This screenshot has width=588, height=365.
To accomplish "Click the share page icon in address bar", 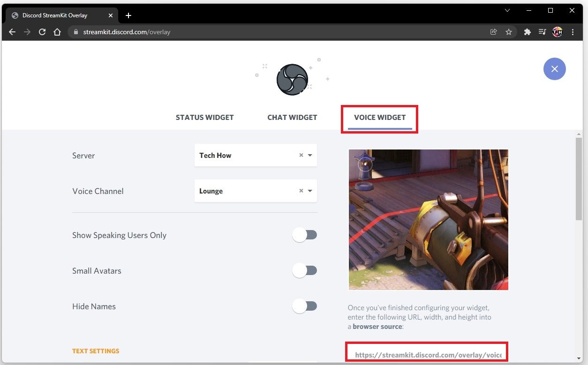I will coord(493,32).
